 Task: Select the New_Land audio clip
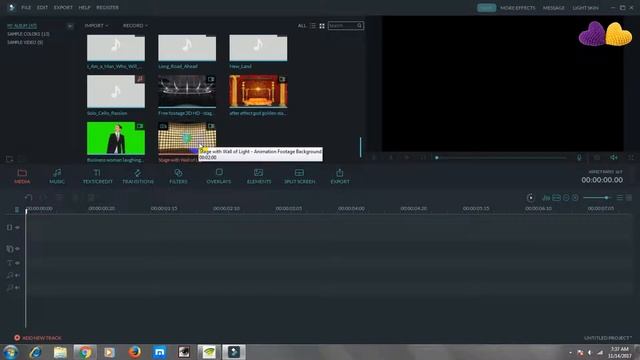(258, 48)
